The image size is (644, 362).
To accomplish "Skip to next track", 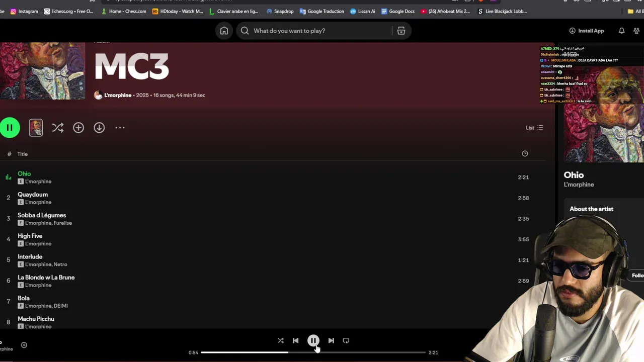I will (331, 340).
